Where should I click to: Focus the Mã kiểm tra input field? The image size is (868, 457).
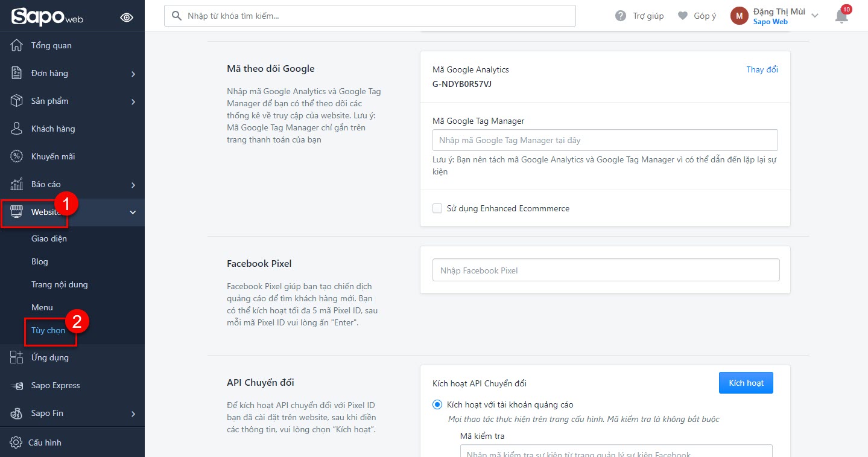pyautogui.click(x=616, y=451)
